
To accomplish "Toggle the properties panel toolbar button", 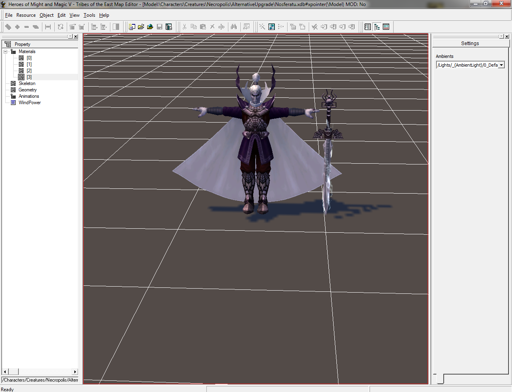I will click(x=367, y=27).
